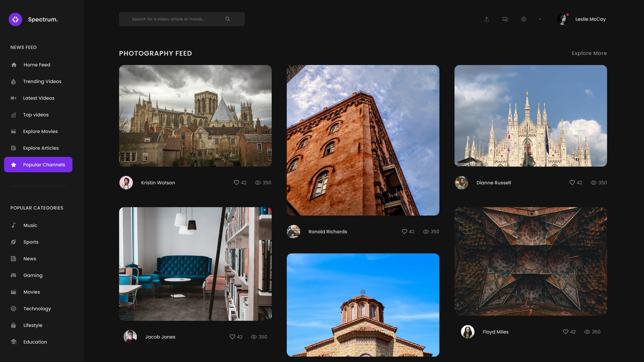Click the Explore Movies clapperboard icon
Image resolution: width=644 pixels, height=362 pixels.
click(13, 131)
